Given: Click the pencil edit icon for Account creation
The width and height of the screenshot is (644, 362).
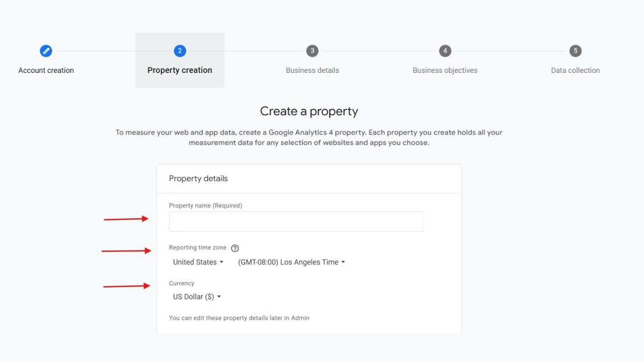Looking at the screenshot, I should (46, 51).
